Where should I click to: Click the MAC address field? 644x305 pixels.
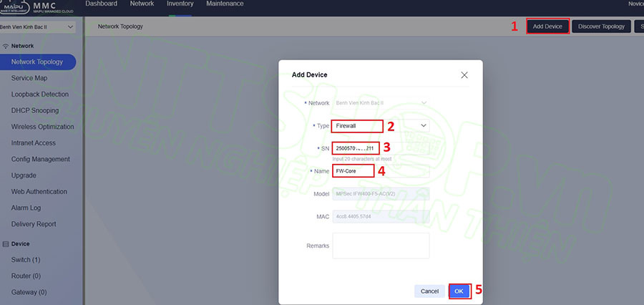point(381,217)
